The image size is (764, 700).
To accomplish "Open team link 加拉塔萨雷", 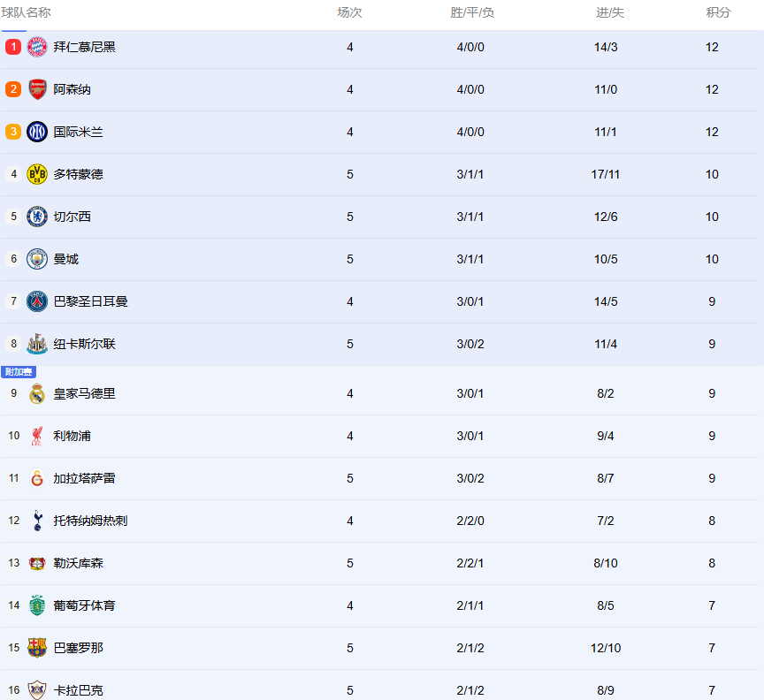I will pyautogui.click(x=84, y=478).
